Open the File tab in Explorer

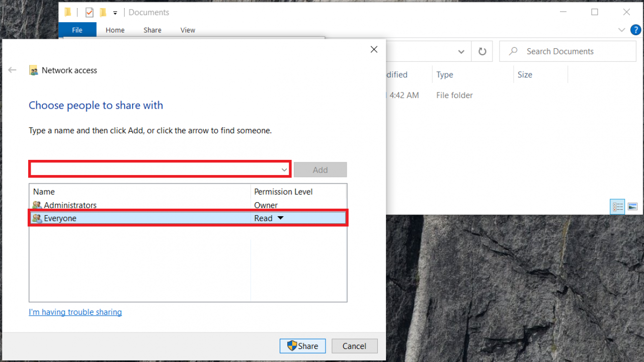click(77, 30)
